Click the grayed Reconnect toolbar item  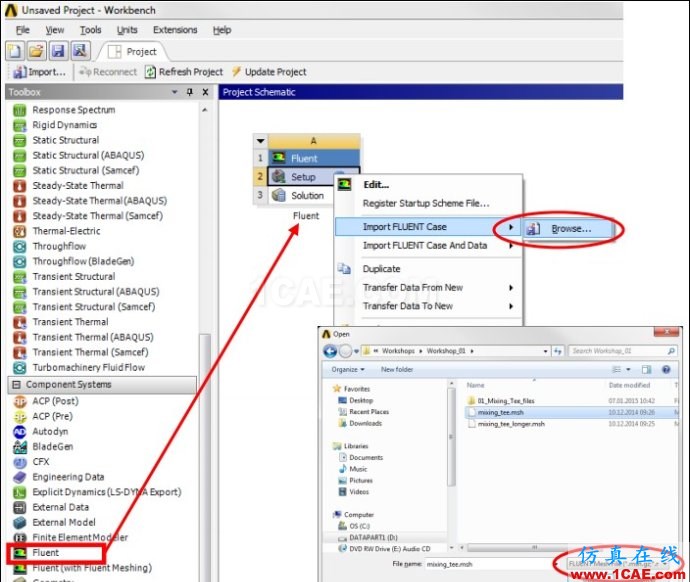coord(108,72)
